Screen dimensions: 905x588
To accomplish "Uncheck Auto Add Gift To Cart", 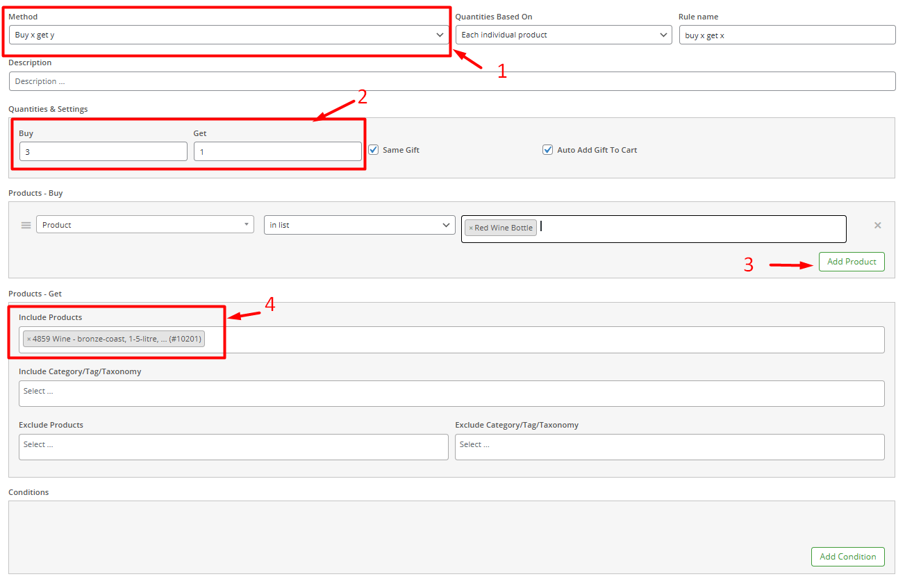I will (x=547, y=150).
